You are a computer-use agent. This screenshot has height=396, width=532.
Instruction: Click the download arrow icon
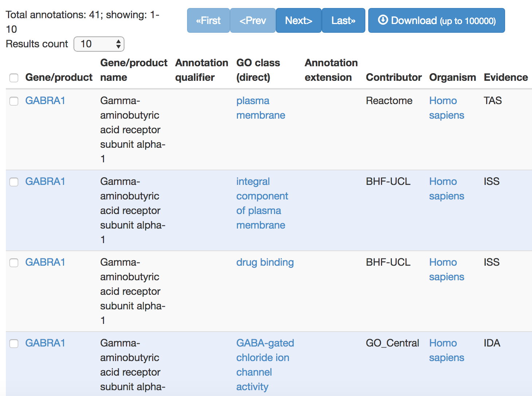point(383,20)
